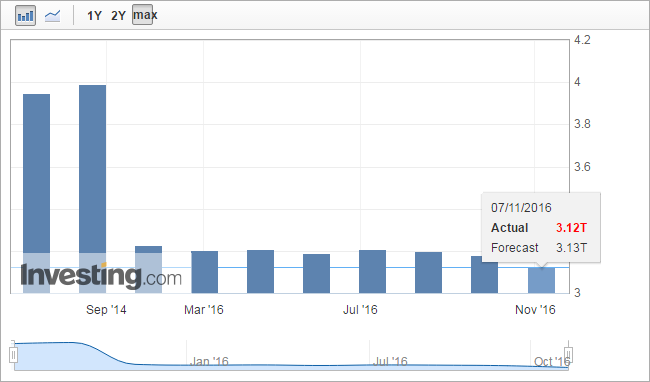This screenshot has width=650, height=382.
Task: Click Jan '16 label in navigator
Action: 209,361
